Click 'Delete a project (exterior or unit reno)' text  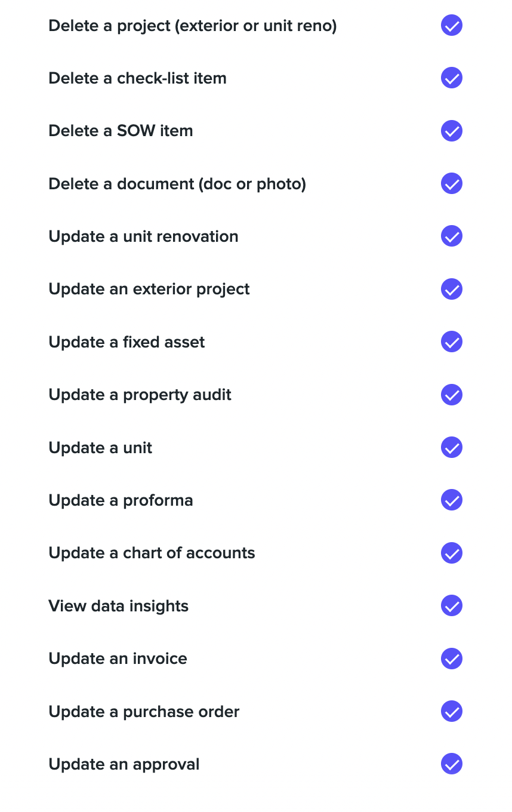[x=193, y=26]
